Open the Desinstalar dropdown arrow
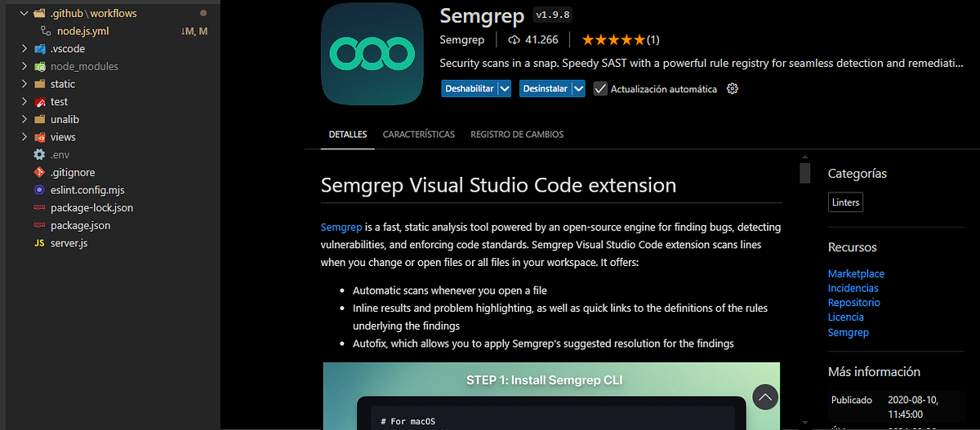This screenshot has height=430, width=980. [x=578, y=89]
